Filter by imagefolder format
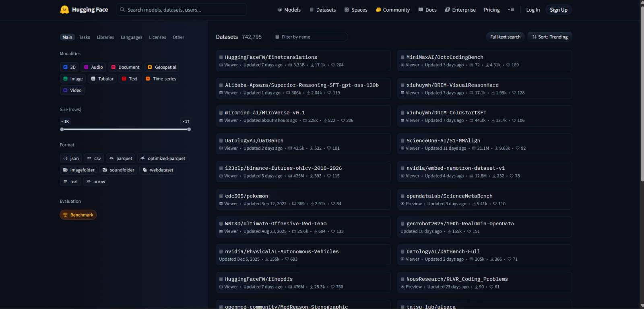Viewport: 644px width, 309px height. coord(78,170)
